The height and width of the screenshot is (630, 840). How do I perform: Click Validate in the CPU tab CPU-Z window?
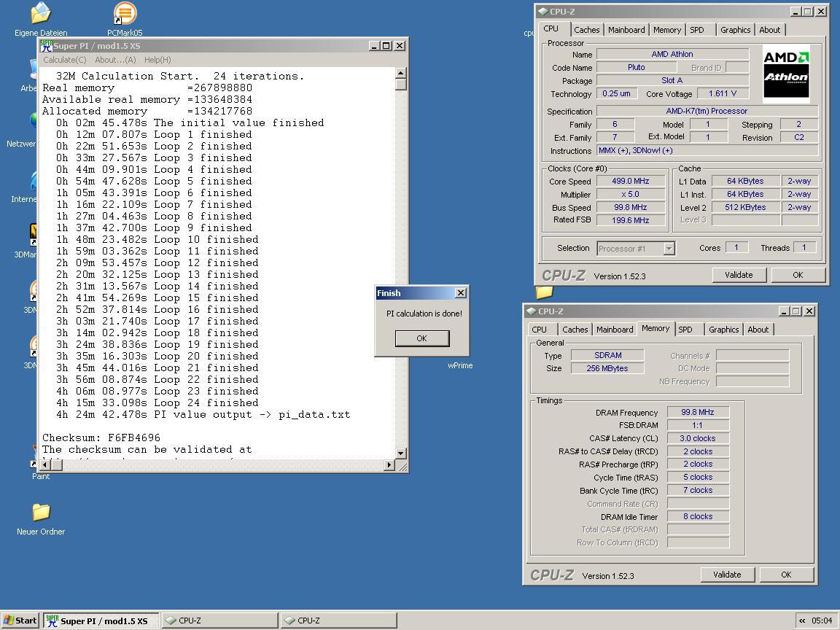[x=739, y=275]
